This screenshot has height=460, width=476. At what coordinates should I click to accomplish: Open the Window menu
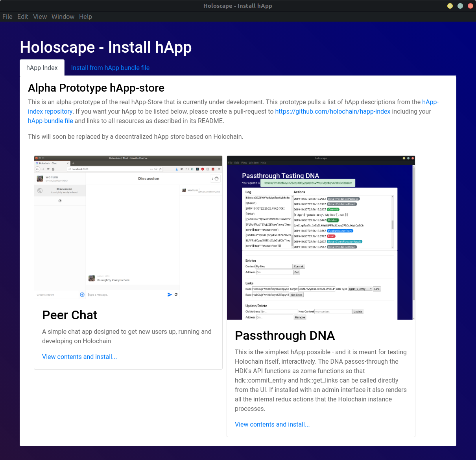tap(63, 17)
